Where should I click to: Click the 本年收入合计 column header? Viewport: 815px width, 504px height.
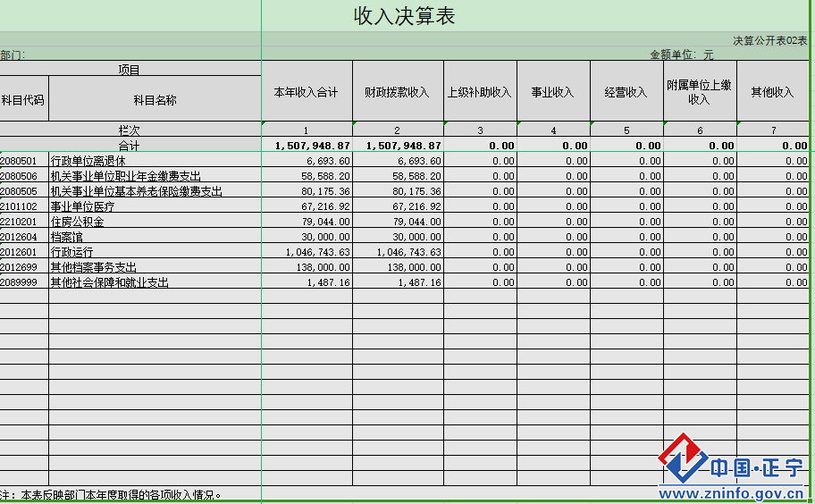pos(306,92)
